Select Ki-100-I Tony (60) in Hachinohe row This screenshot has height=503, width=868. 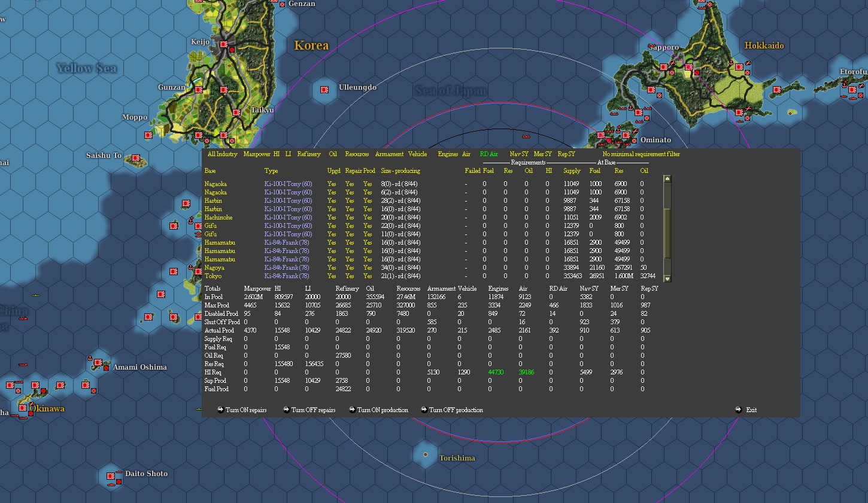pyautogui.click(x=289, y=218)
